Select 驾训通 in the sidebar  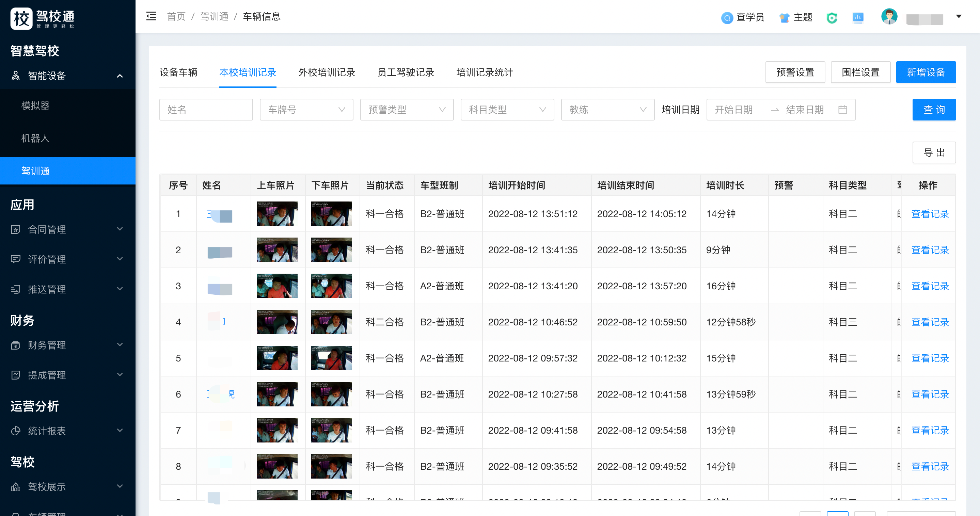click(x=68, y=171)
